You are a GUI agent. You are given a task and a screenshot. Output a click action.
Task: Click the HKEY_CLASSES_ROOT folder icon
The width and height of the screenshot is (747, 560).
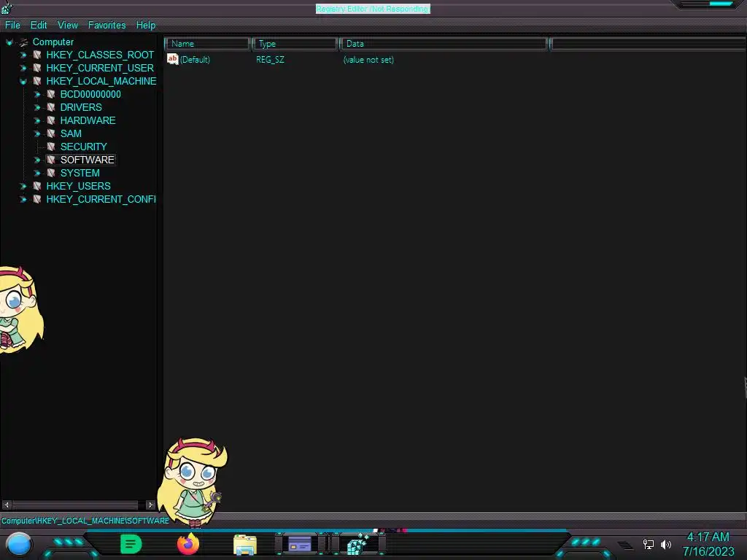[x=37, y=55]
